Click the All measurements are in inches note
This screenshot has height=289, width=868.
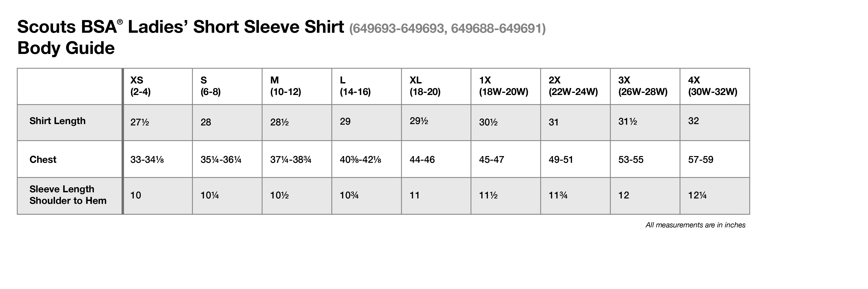click(696, 225)
